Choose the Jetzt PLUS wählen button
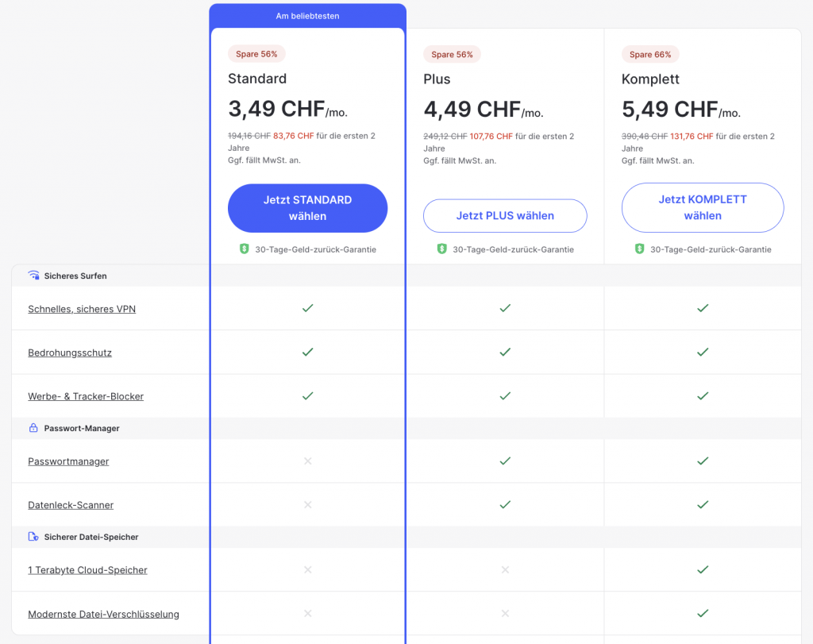The height and width of the screenshot is (644, 813). pyautogui.click(x=505, y=215)
